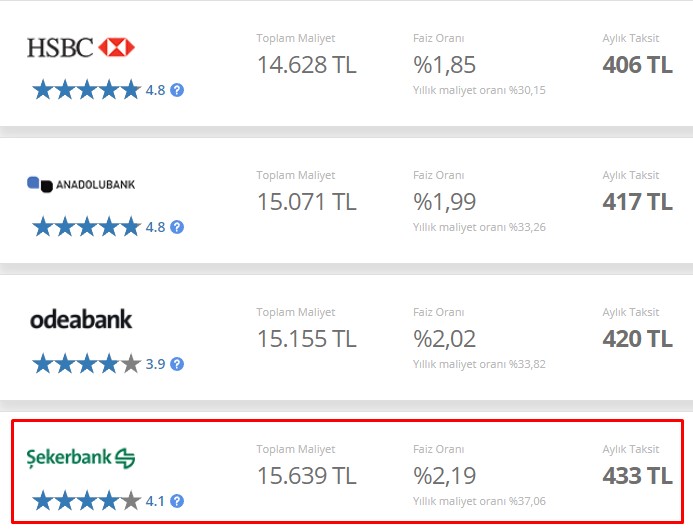Image resolution: width=693 pixels, height=532 pixels.
Task: Click odeabank's star rating row
Action: tap(87, 364)
